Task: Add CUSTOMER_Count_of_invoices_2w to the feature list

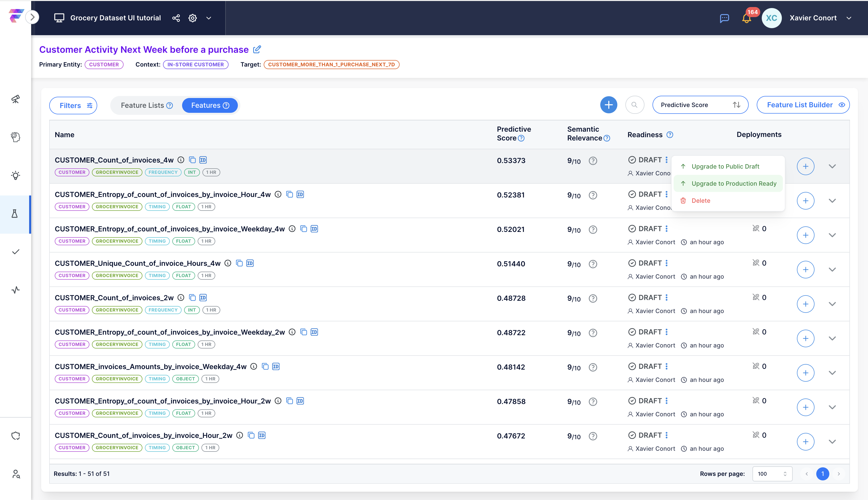Action: (805, 304)
